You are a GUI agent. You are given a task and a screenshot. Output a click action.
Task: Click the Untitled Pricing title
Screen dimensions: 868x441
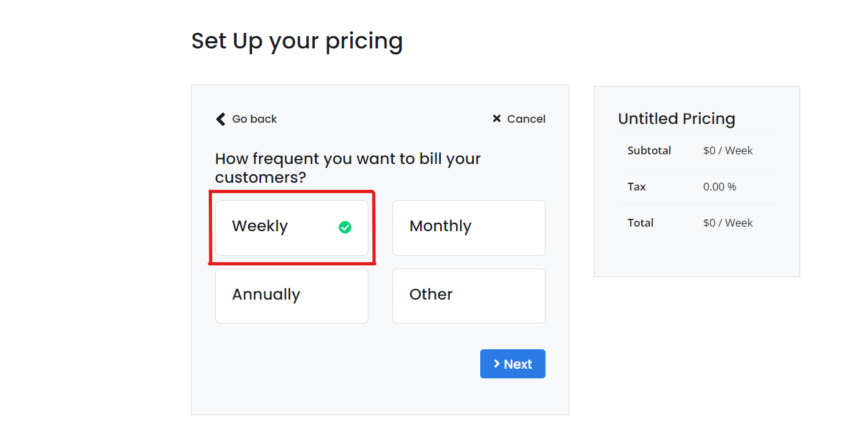677,119
